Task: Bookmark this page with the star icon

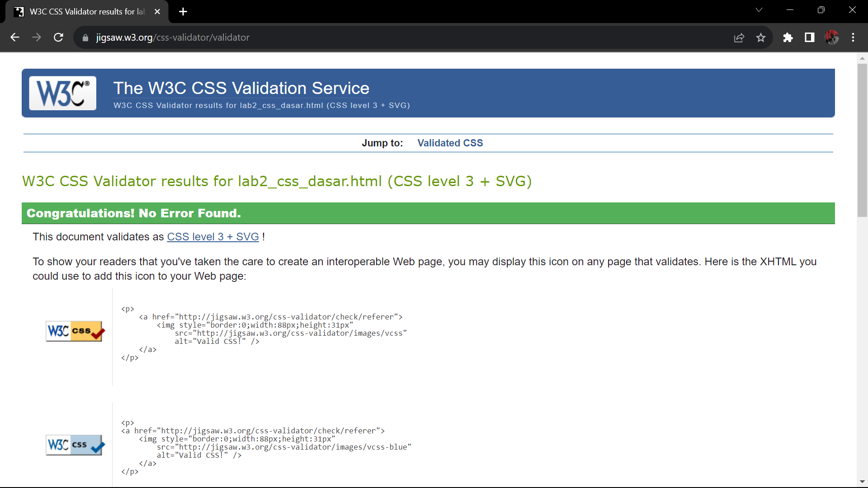Action: click(x=761, y=38)
